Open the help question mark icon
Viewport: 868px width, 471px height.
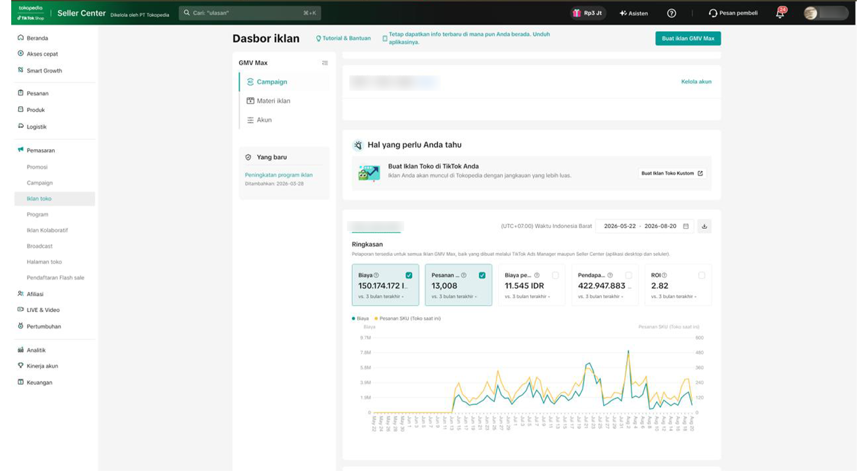672,13
